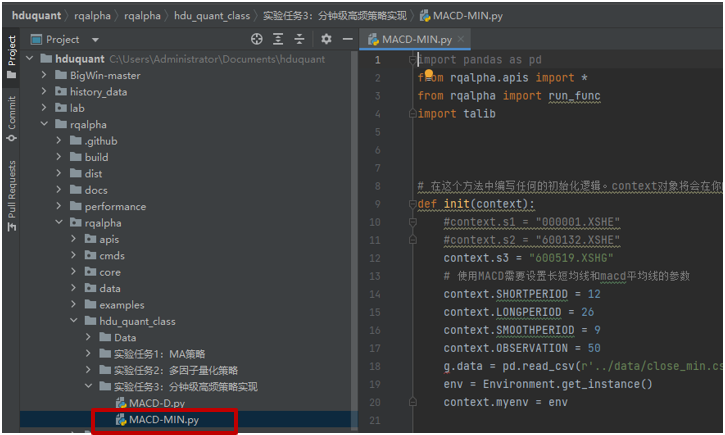Switch to the Project tool window side tab
The height and width of the screenshot is (435, 725).
12,56
